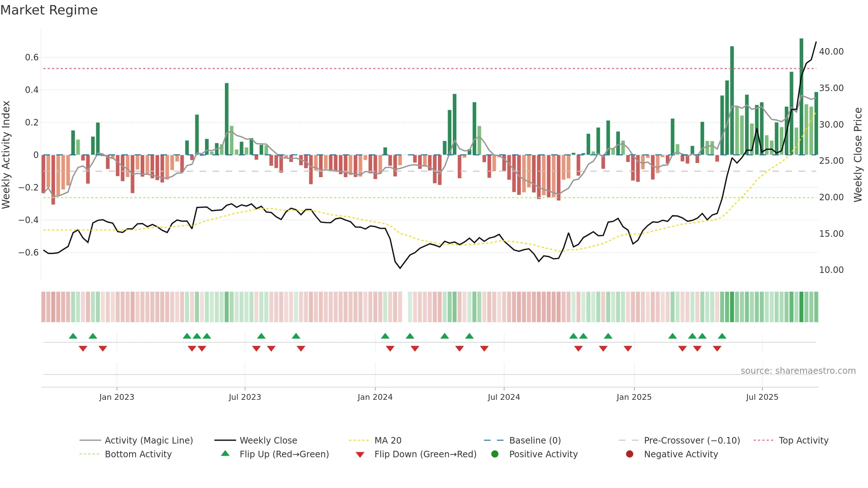The width and height of the screenshot is (868, 488).
Task: Toggle Flip Up (Red→Green) legend entry
Action: [275, 454]
